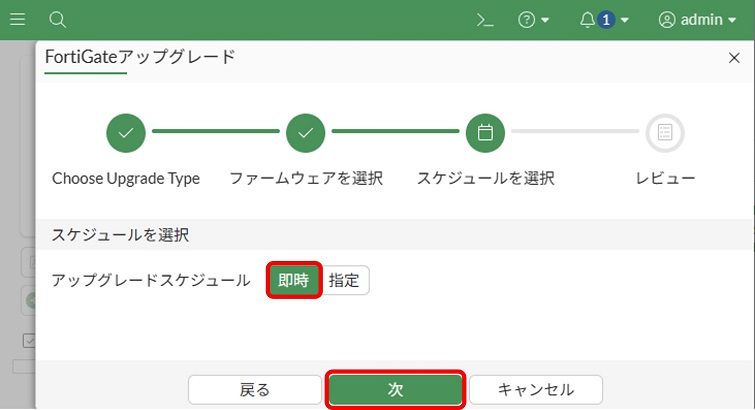
Task: Select the 即時 schedule option
Action: (x=293, y=280)
